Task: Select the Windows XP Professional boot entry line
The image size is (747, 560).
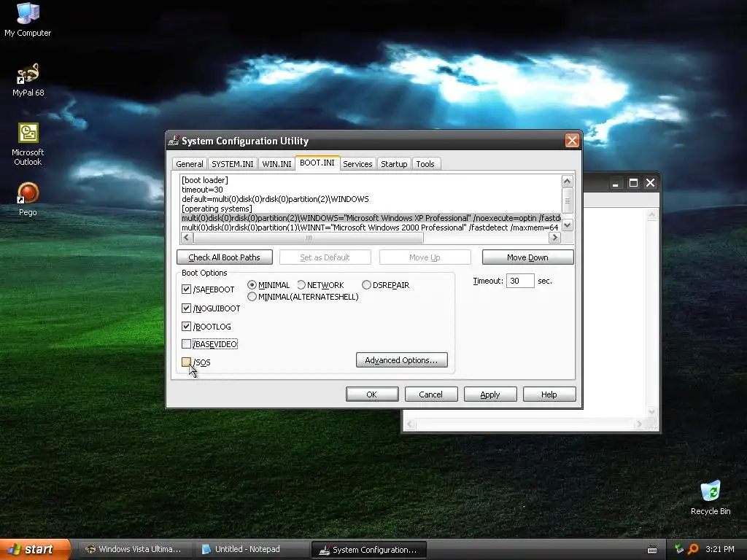Action: 371,218
